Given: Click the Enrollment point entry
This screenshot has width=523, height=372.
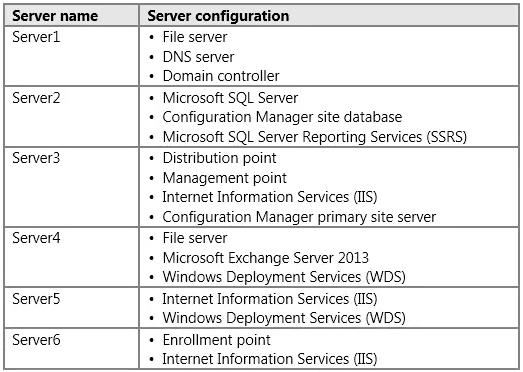Looking at the screenshot, I should 216,340.
